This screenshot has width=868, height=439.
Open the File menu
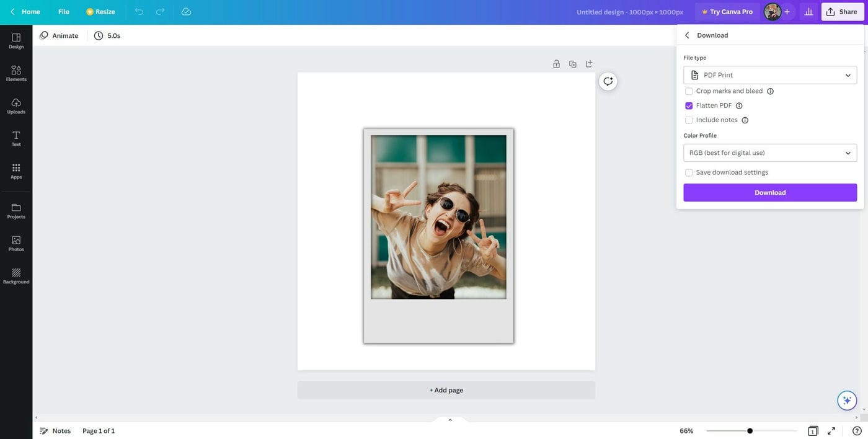[64, 11]
